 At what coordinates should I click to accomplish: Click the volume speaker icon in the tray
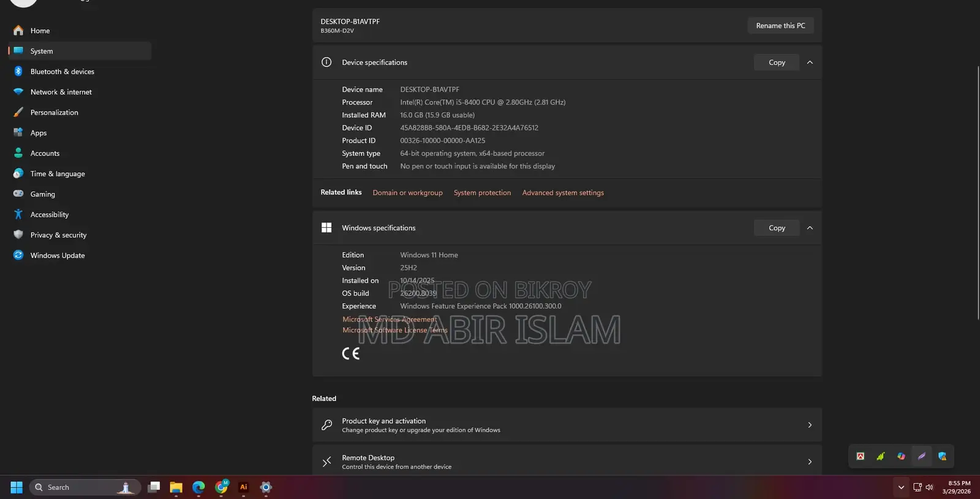click(x=929, y=487)
